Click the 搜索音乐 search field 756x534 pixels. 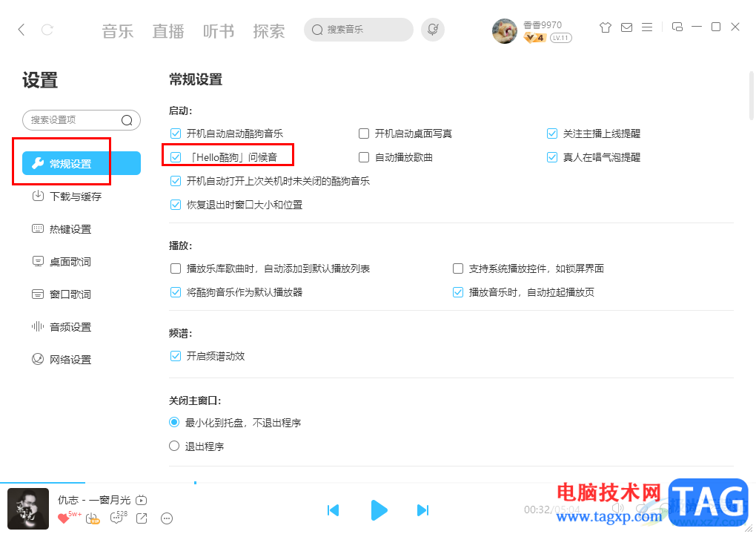359,30
